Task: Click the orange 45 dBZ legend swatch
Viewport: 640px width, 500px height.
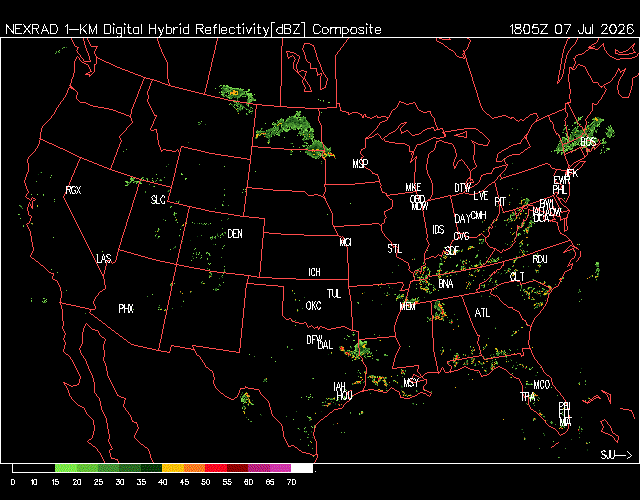Action: [194, 468]
